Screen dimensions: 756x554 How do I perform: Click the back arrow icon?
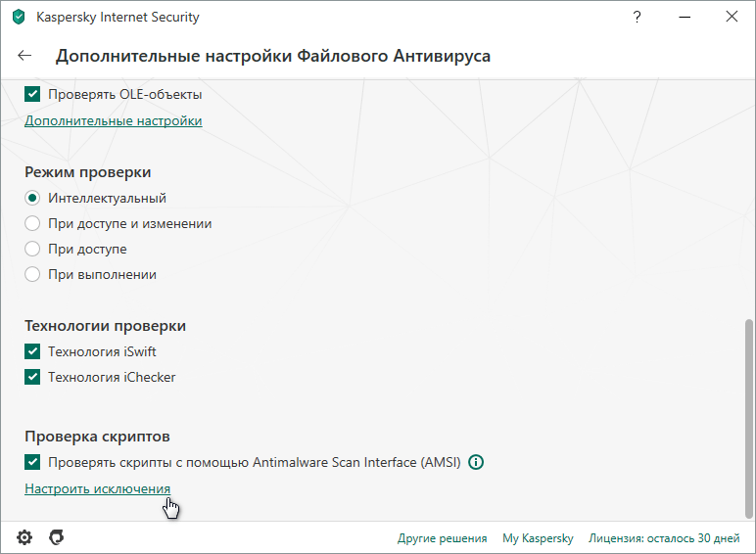tap(24, 56)
